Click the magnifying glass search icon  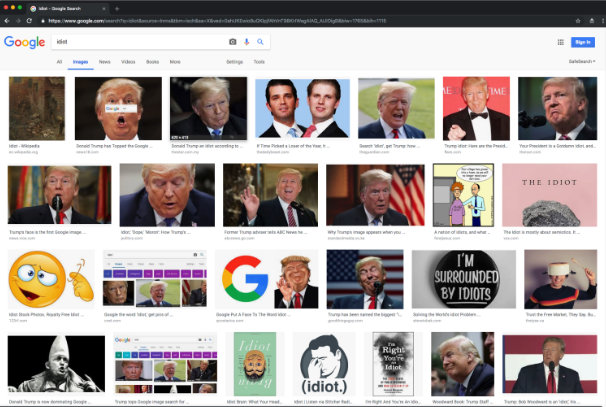pos(260,42)
